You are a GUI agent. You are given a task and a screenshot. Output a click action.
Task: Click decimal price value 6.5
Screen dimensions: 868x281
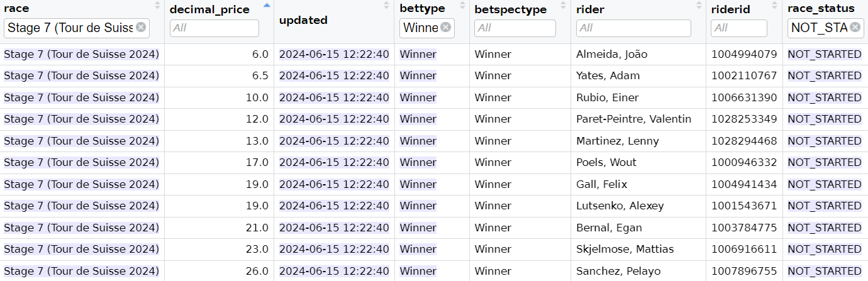point(260,75)
